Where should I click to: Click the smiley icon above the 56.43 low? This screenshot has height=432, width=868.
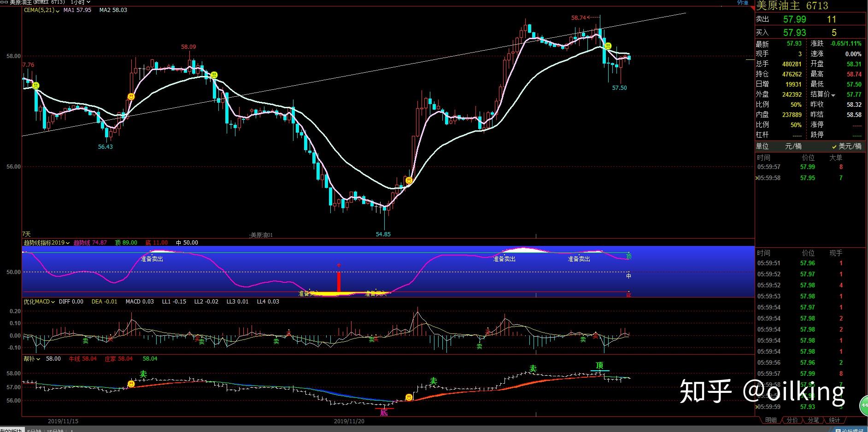pyautogui.click(x=131, y=97)
